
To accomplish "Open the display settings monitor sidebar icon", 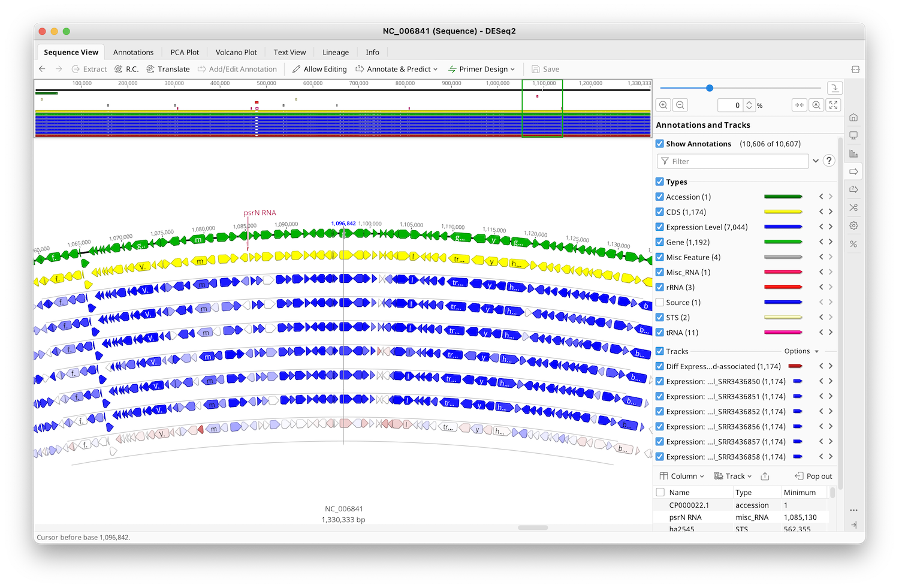I will point(853,135).
